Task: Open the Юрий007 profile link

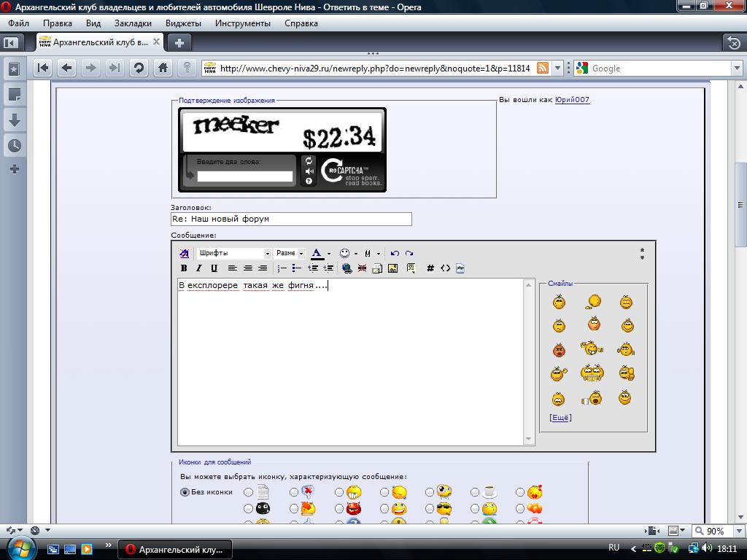Action: coord(572,100)
